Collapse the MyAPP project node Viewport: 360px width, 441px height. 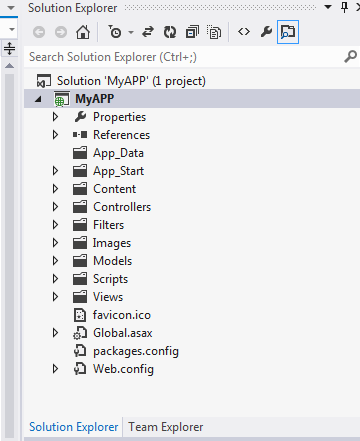coord(38,99)
